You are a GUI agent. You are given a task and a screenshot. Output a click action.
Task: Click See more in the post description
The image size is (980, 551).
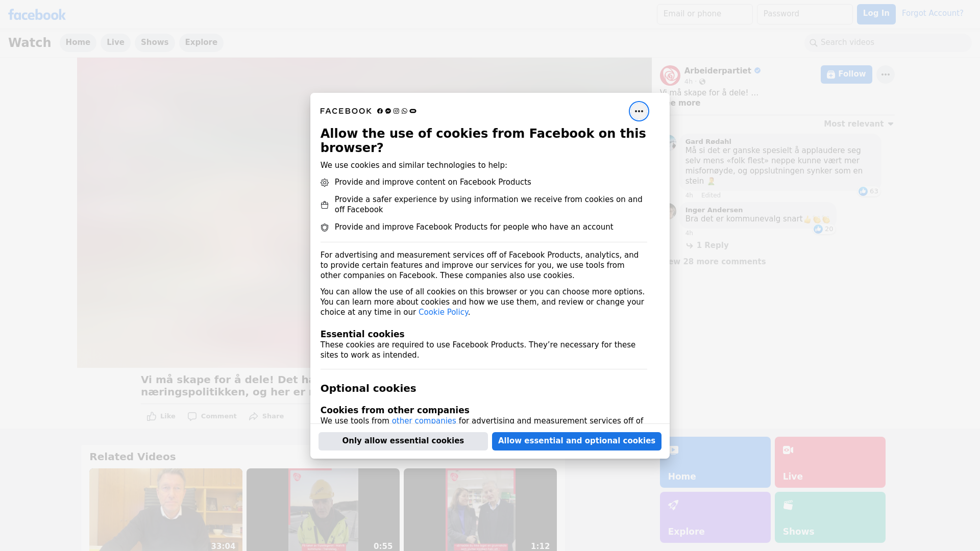point(684,103)
